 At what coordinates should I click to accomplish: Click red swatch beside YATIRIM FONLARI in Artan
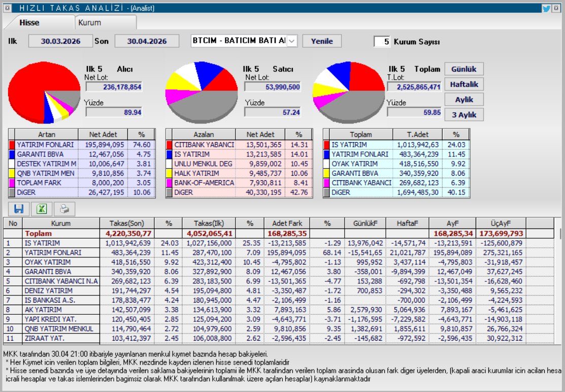point(12,145)
